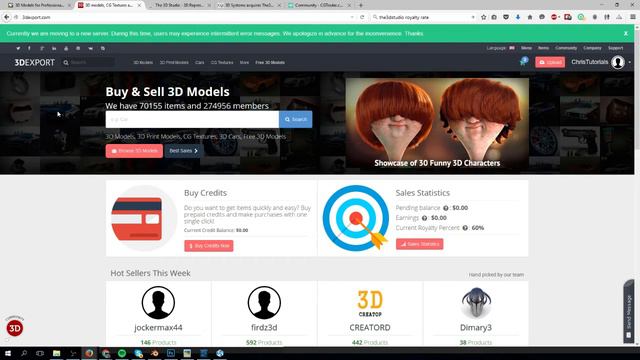Open the Facebook social icon in header

point(29,48)
